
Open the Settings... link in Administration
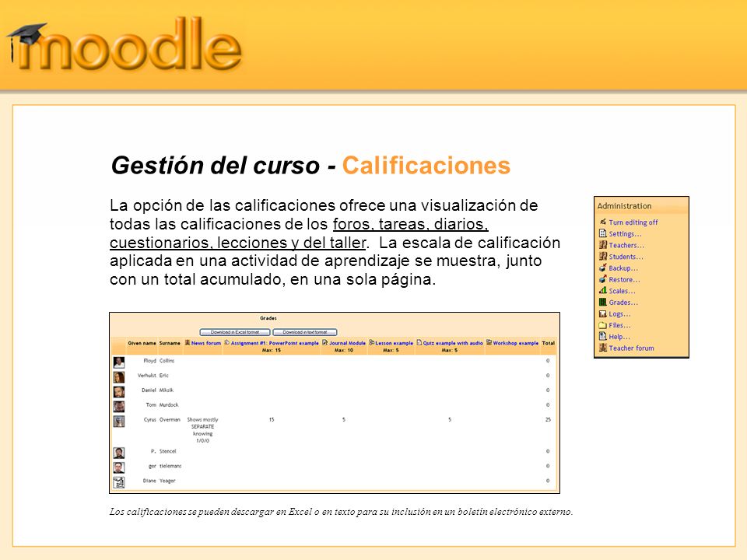pos(625,234)
